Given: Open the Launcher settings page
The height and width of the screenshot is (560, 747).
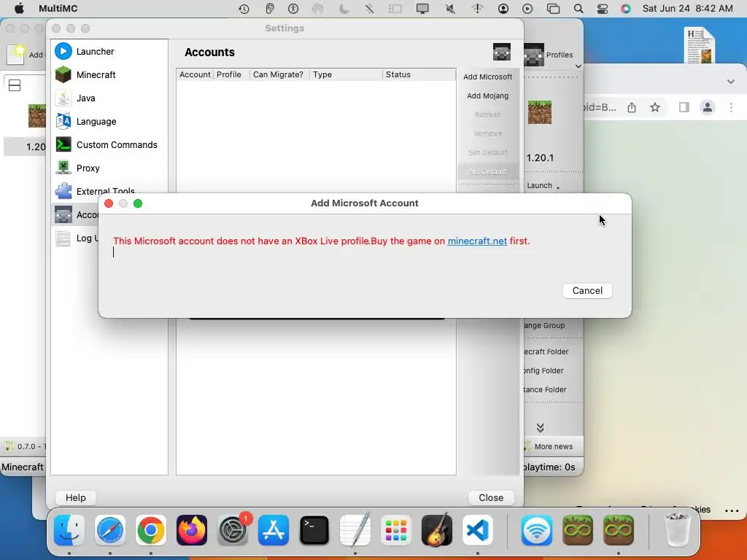Looking at the screenshot, I should (95, 52).
